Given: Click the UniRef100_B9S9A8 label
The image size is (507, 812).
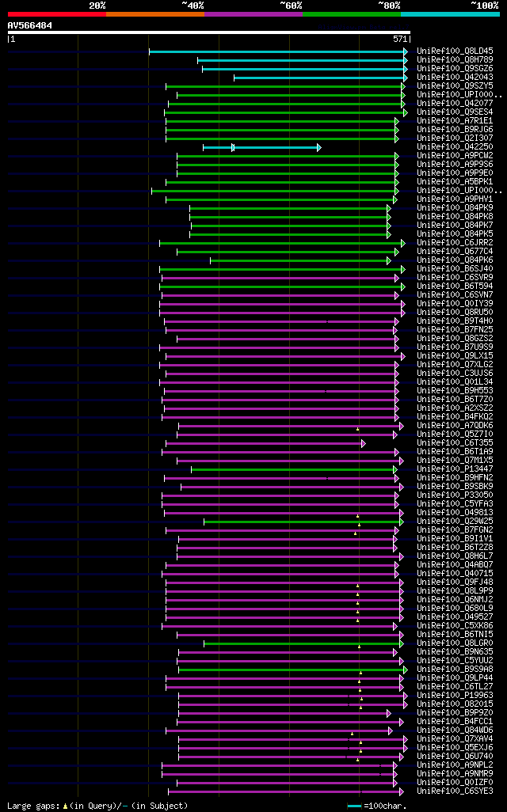Looking at the screenshot, I should tap(456, 669).
